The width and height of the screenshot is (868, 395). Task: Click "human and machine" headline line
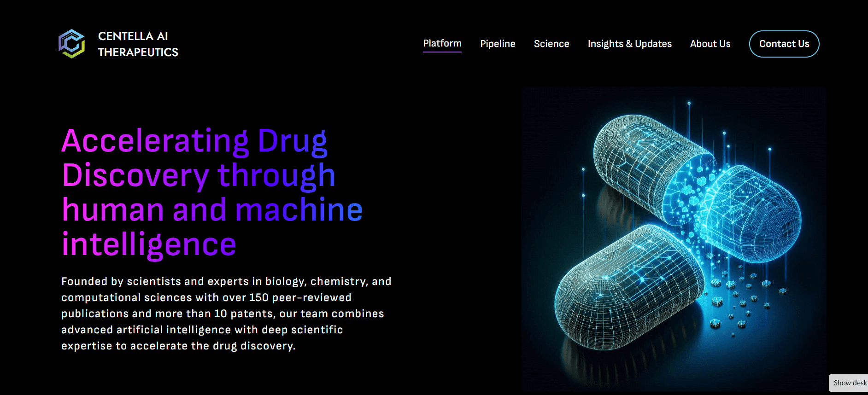tap(212, 210)
